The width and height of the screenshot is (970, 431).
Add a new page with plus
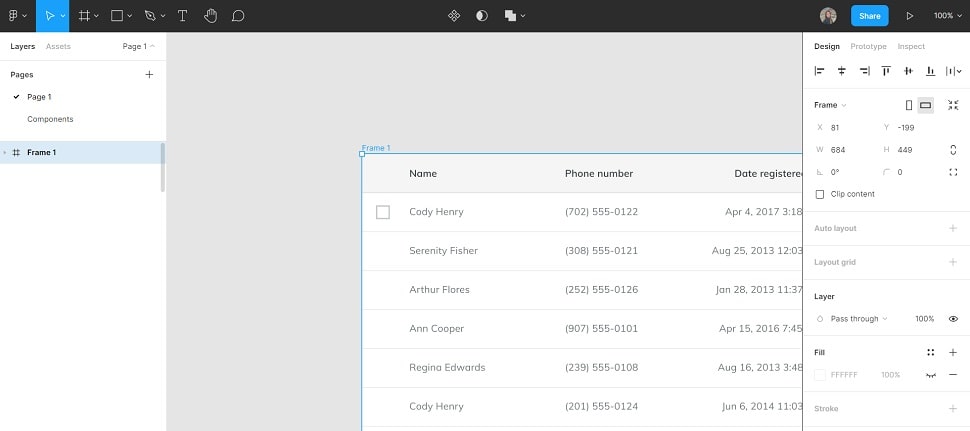(149, 75)
